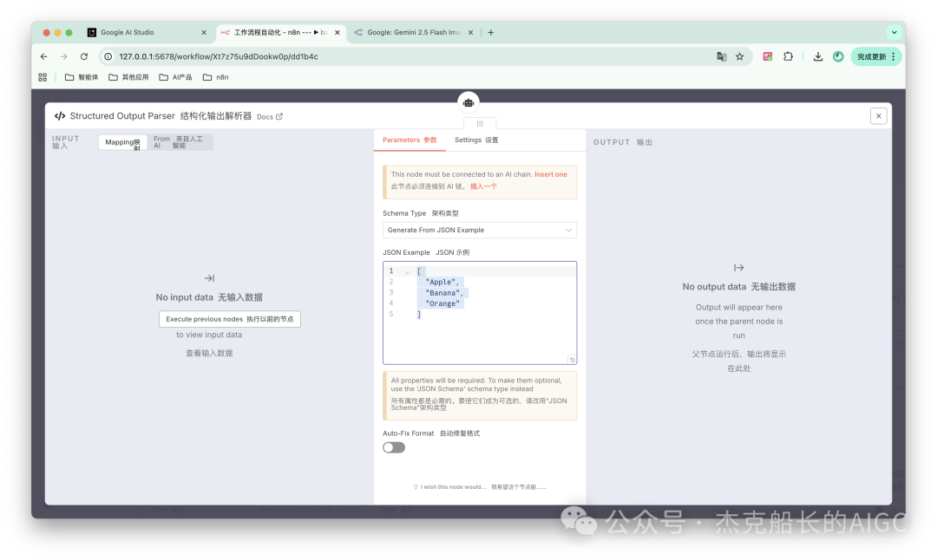The width and height of the screenshot is (937, 560).
Task: Open browser downloads icon
Action: click(x=818, y=56)
